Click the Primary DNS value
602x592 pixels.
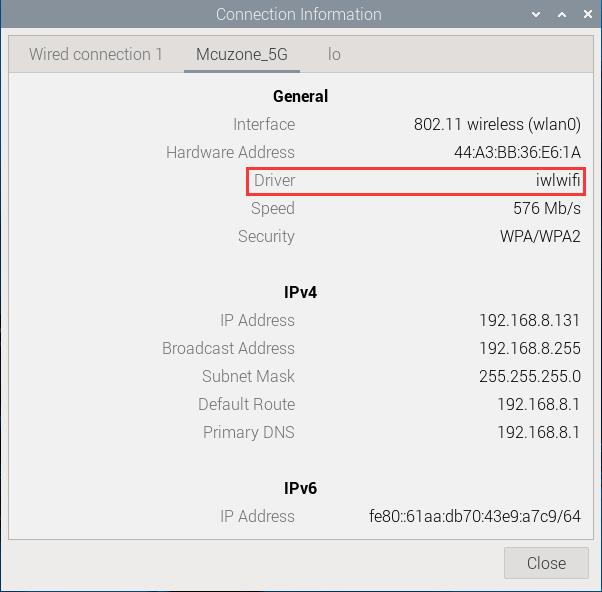539,432
